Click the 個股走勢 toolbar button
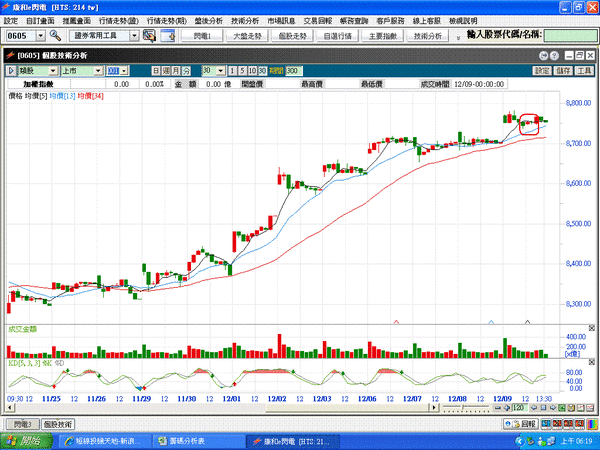Viewport: 600px width, 450px height. click(x=292, y=36)
